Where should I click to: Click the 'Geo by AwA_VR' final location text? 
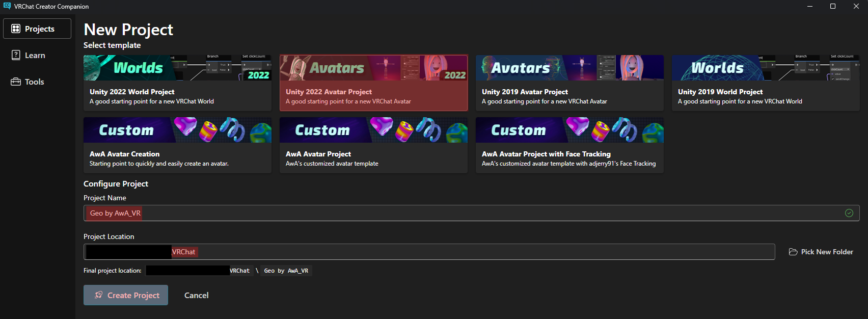286,271
